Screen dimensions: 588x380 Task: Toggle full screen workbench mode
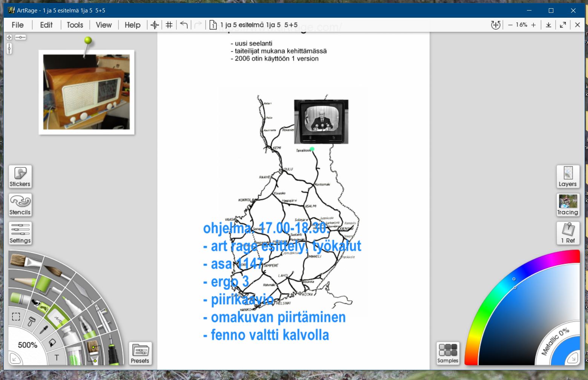tap(563, 25)
